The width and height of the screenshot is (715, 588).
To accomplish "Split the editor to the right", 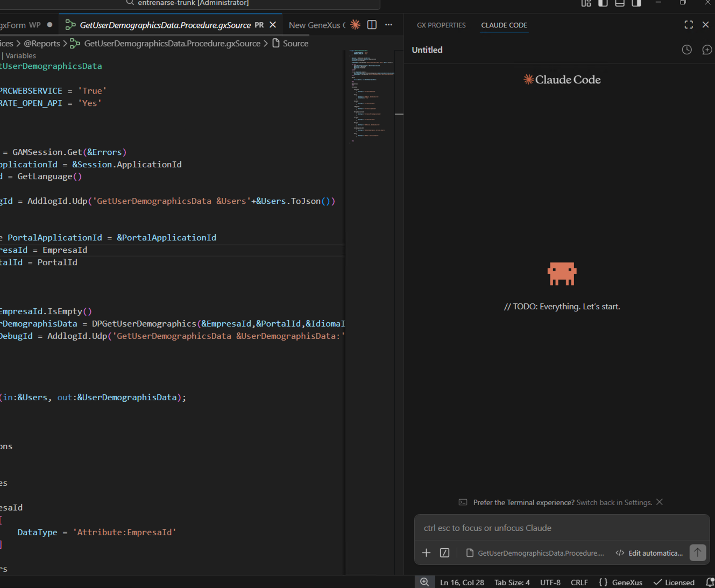I will point(372,25).
